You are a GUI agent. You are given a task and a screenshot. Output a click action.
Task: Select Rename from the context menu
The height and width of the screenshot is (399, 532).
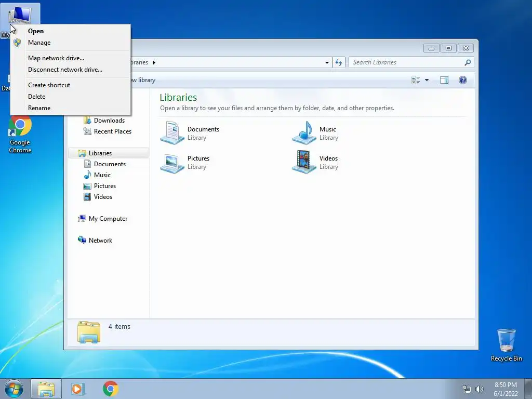click(71, 108)
